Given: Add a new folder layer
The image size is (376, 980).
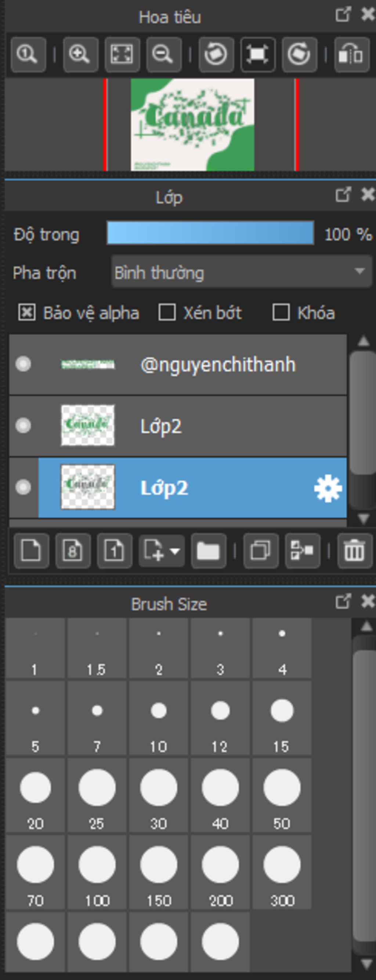Looking at the screenshot, I should [208, 550].
